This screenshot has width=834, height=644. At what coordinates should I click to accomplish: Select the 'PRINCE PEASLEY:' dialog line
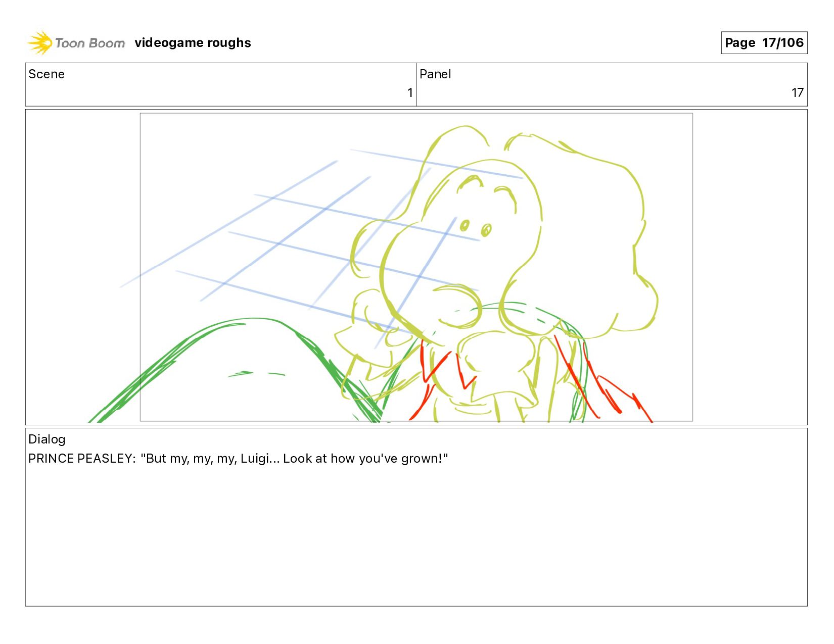[x=238, y=459]
